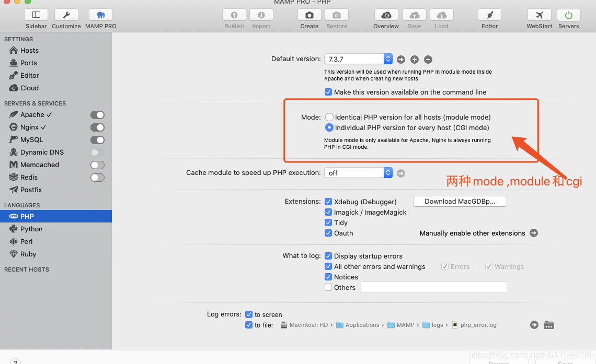Choose log file folder icon

point(549,325)
